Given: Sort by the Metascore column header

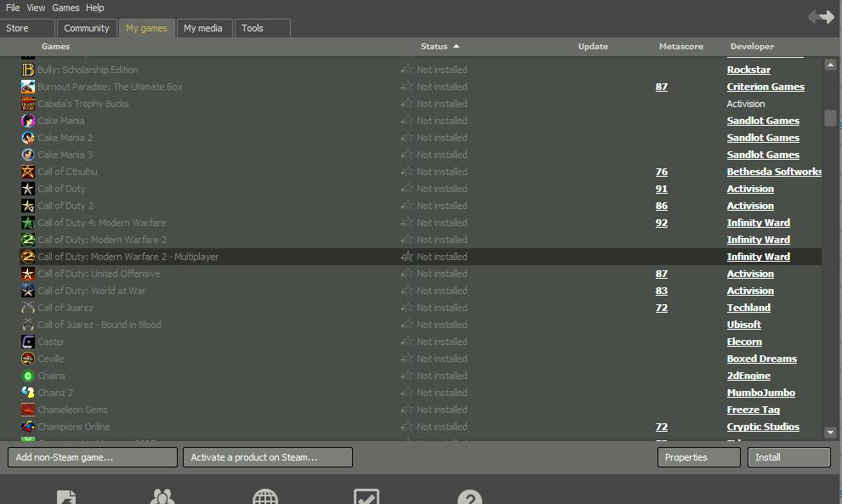Looking at the screenshot, I should [x=681, y=47].
